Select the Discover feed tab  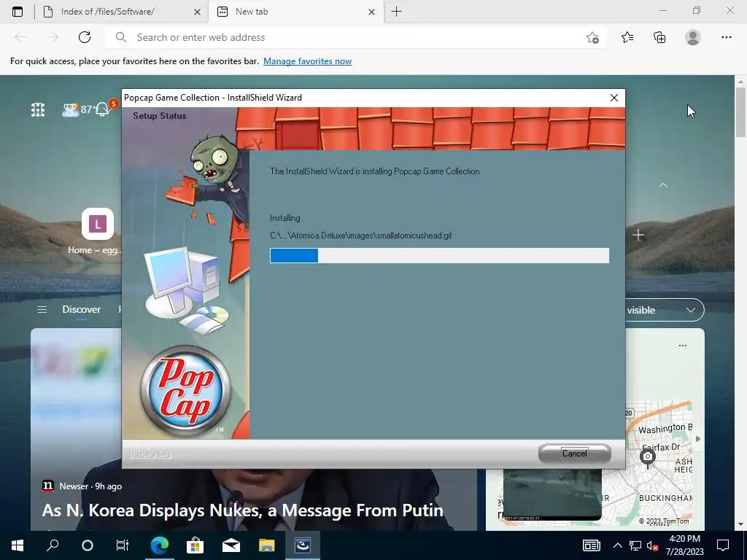click(82, 309)
